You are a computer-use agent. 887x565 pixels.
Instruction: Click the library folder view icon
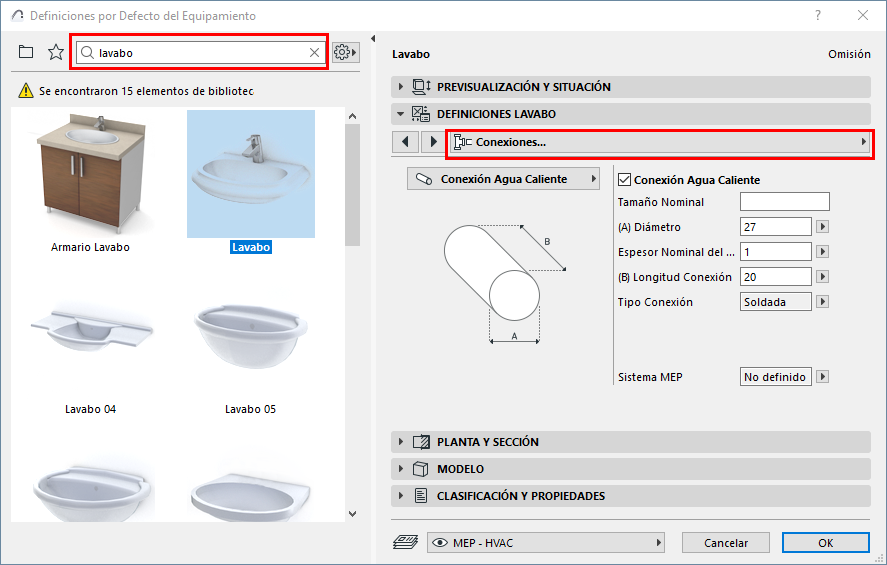click(26, 52)
